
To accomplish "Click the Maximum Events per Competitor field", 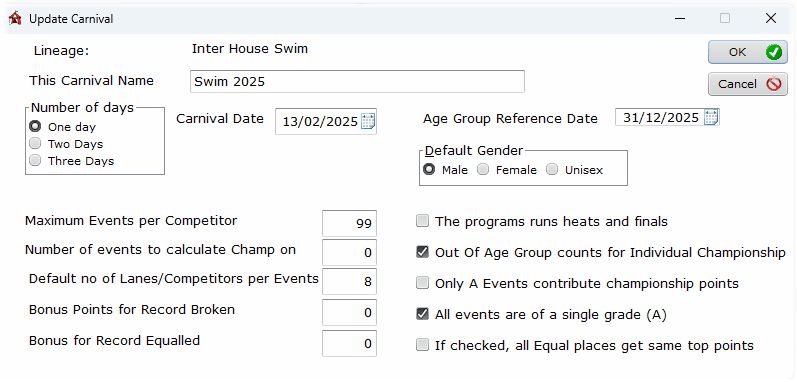I will pos(349,223).
